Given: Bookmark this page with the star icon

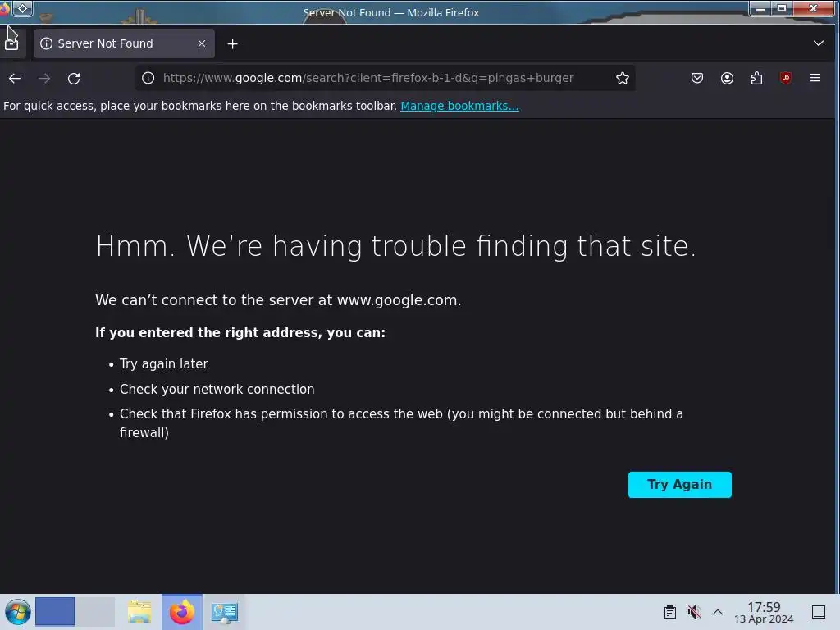Looking at the screenshot, I should 622,78.
